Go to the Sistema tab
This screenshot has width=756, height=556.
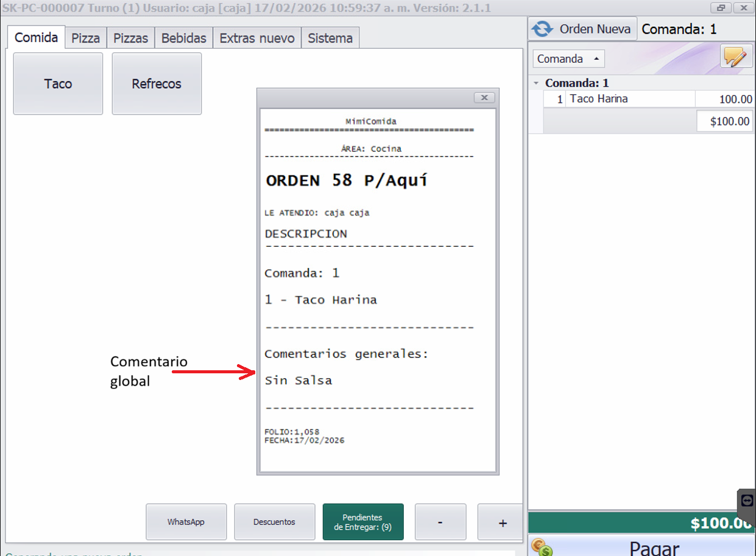330,38
